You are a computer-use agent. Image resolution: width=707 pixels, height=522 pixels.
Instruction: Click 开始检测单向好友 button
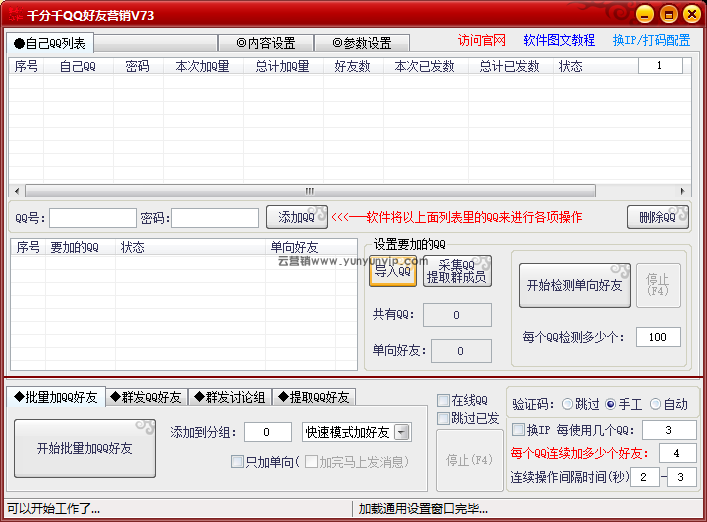point(574,285)
